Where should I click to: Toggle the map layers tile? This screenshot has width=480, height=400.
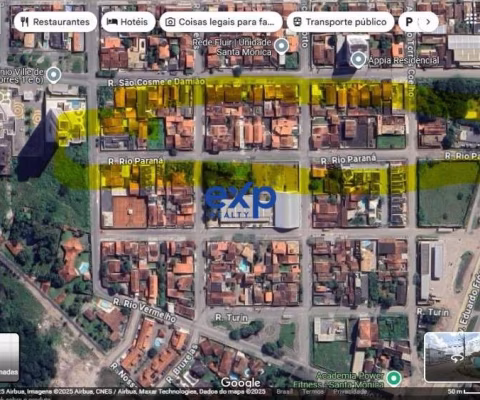click(x=9, y=357)
